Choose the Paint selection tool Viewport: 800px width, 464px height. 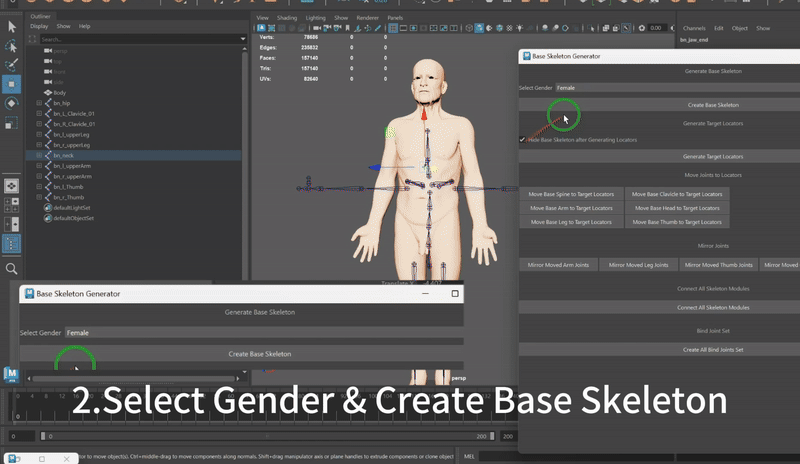point(11,65)
